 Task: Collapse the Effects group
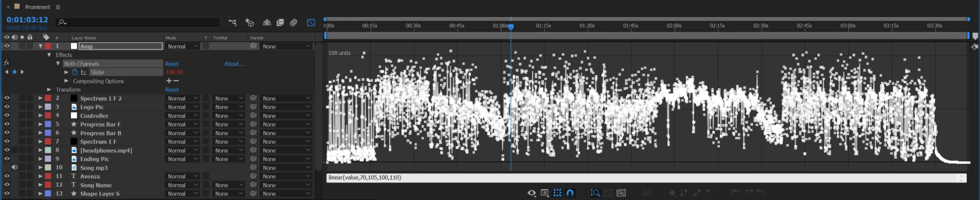tap(49, 55)
